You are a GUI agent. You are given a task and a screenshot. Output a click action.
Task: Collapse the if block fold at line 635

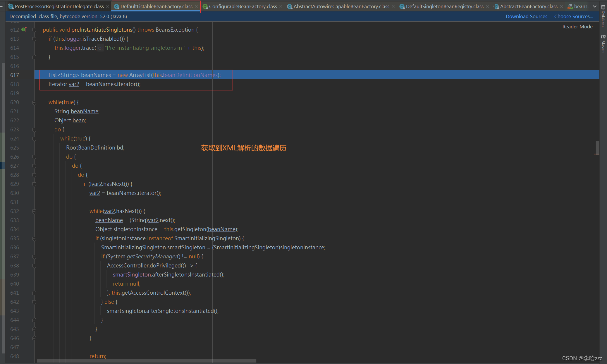tap(34, 238)
